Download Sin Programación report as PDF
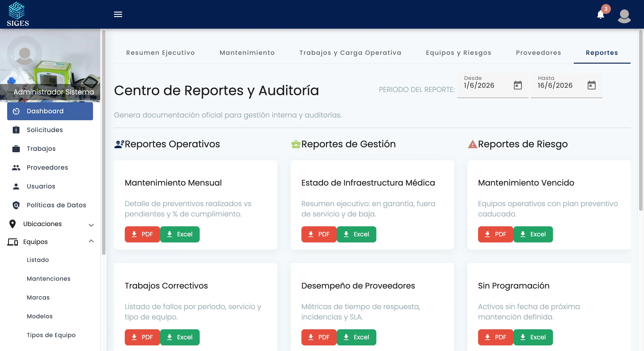644x351 pixels. click(x=496, y=337)
